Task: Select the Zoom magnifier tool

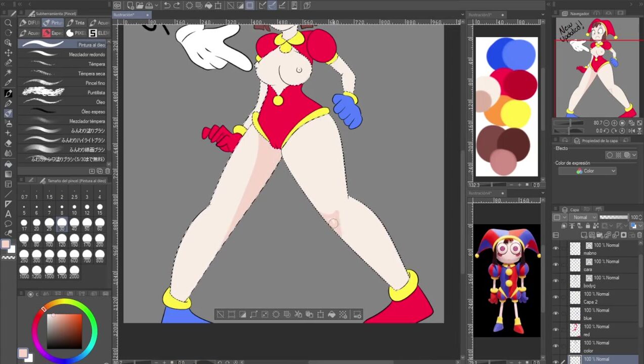Action: tap(8, 23)
